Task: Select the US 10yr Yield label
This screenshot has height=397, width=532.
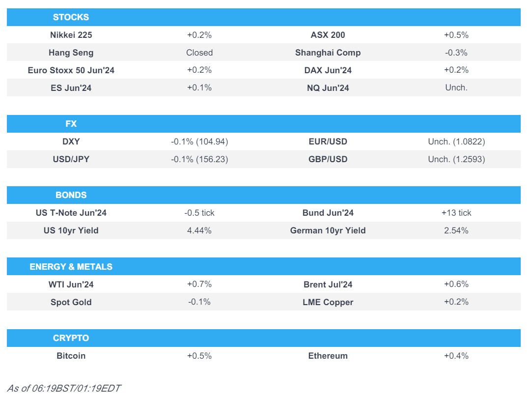Action: pyautogui.click(x=71, y=230)
